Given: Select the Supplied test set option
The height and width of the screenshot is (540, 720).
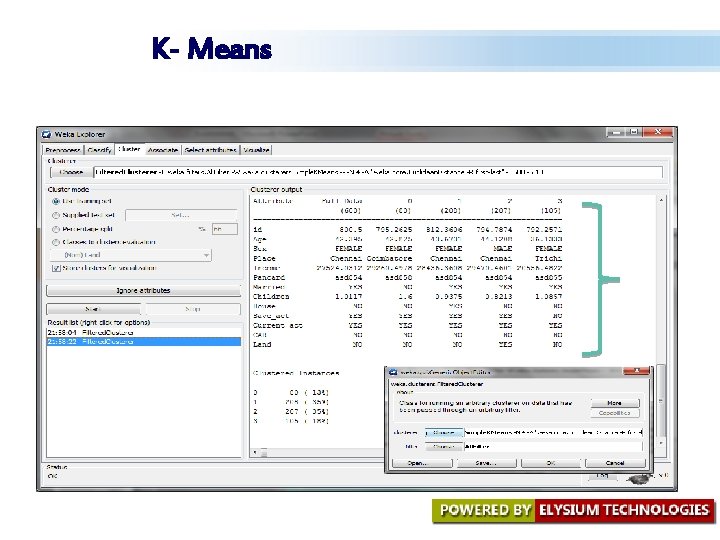Looking at the screenshot, I should click(56, 215).
